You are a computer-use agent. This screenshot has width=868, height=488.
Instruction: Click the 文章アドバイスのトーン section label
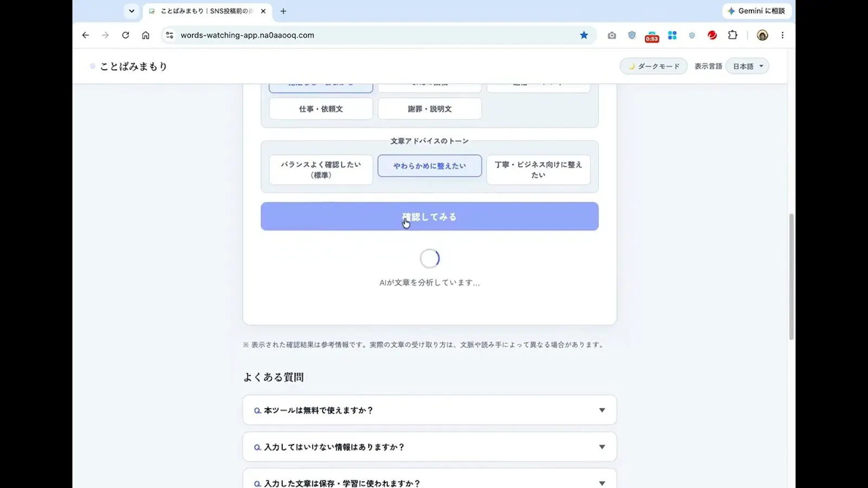click(x=430, y=141)
